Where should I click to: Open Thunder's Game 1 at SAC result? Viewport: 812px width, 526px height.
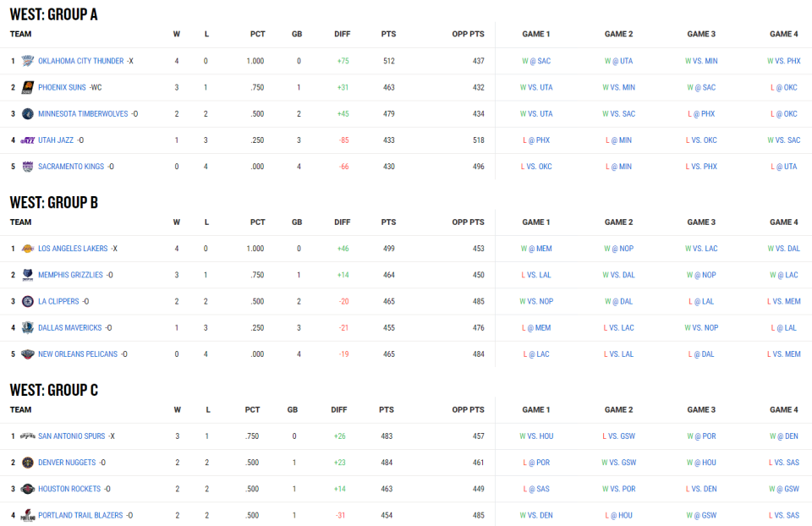(x=535, y=61)
